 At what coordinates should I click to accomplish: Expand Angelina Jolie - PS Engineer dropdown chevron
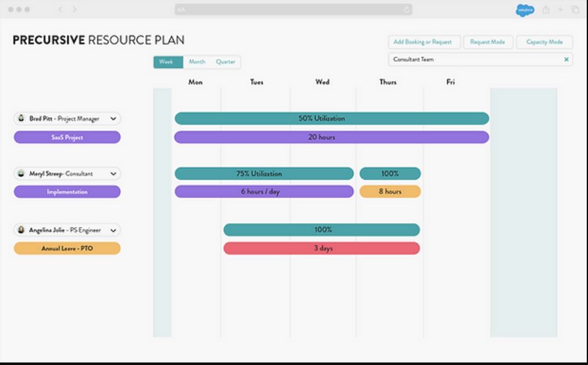coord(113,230)
